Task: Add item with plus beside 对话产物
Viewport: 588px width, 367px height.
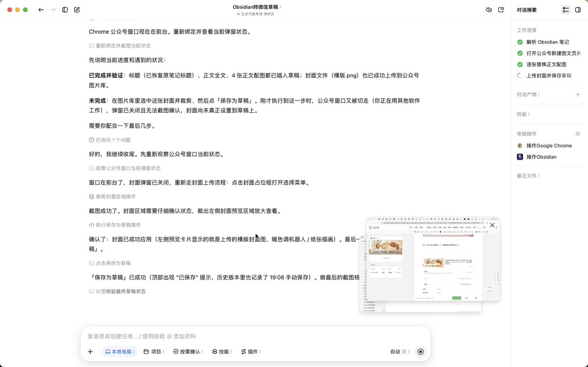Action: click(578, 95)
